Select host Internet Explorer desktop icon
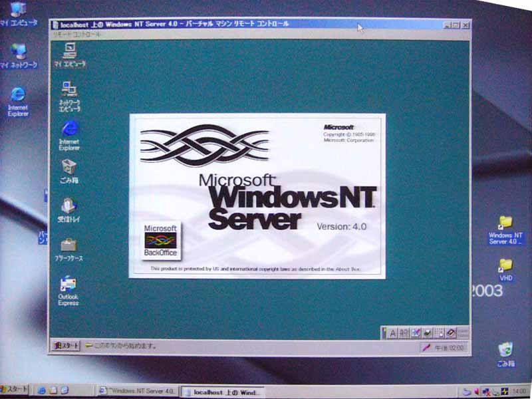This screenshot has width=532, height=399. coord(18,102)
